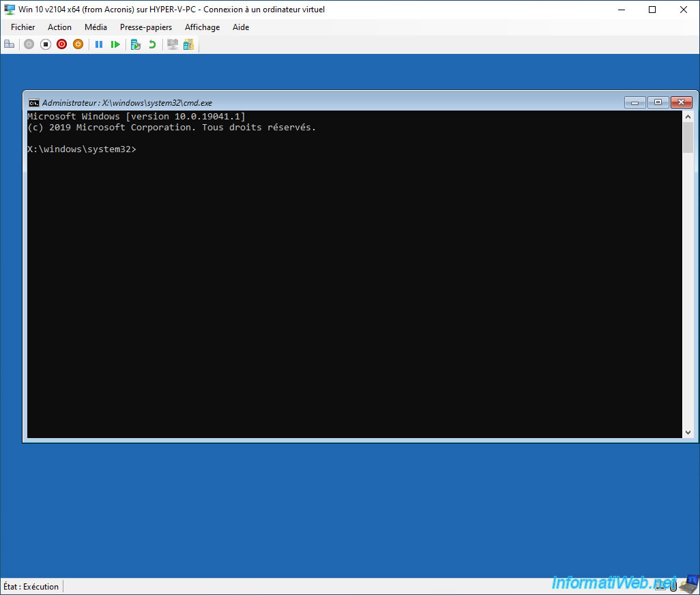Click the X:\windows\system32> prompt line

pyautogui.click(x=82, y=149)
